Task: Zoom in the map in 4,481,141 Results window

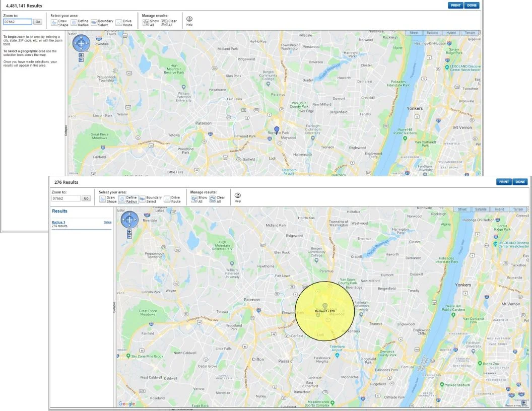Action: point(81,55)
